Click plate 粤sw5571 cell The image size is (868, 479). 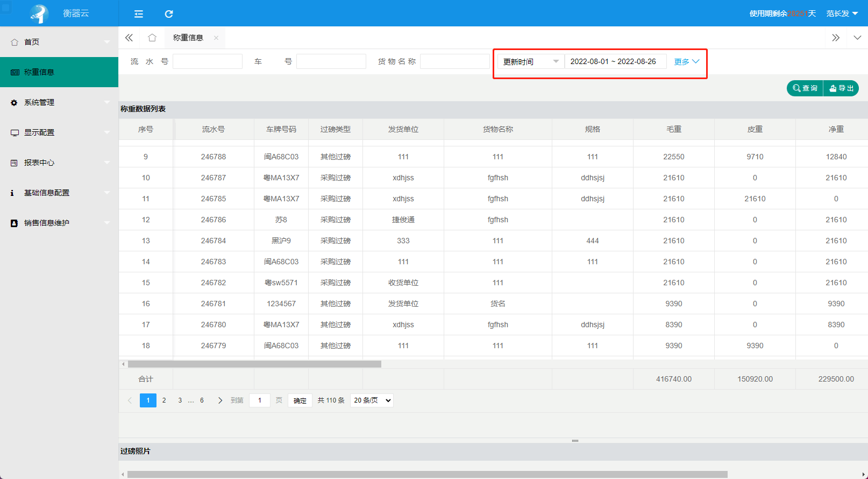point(281,283)
